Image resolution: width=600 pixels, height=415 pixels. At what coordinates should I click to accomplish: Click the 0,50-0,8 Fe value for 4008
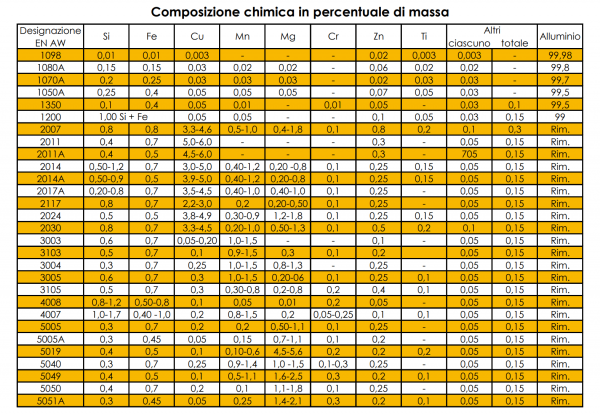[x=152, y=300]
